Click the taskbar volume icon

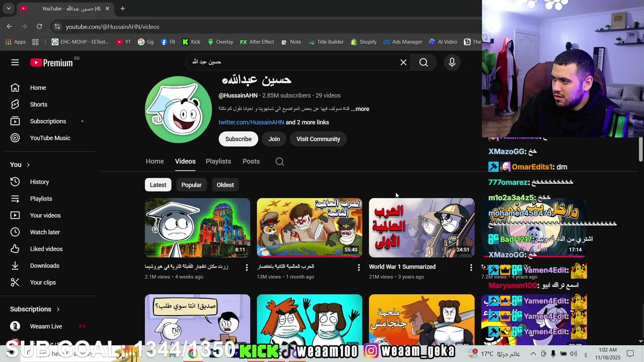574,354
